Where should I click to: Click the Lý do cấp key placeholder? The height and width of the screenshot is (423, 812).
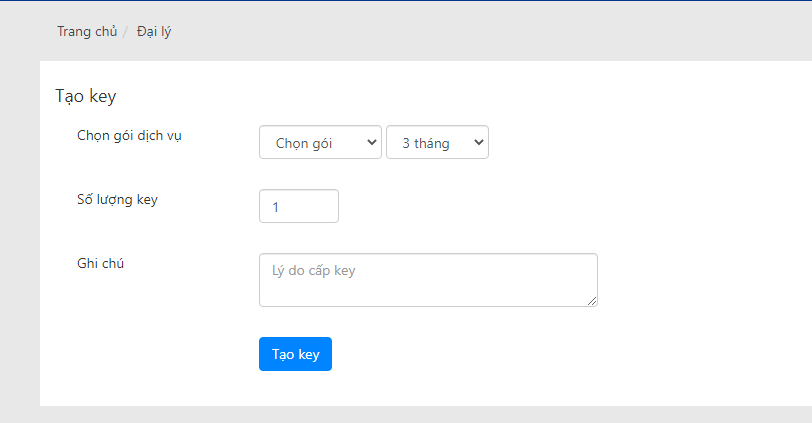tap(313, 271)
